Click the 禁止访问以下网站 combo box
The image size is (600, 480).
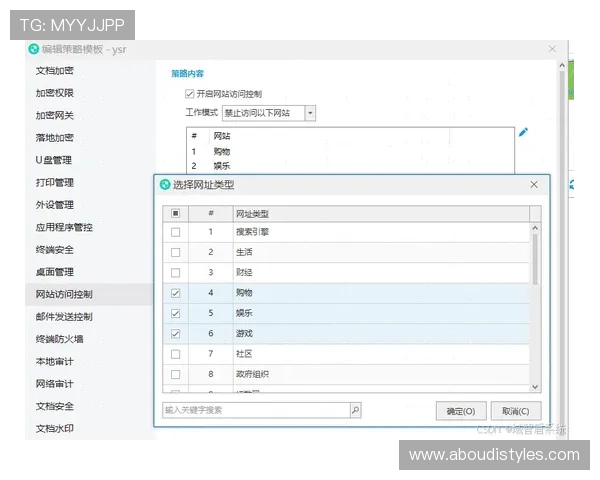[269, 113]
